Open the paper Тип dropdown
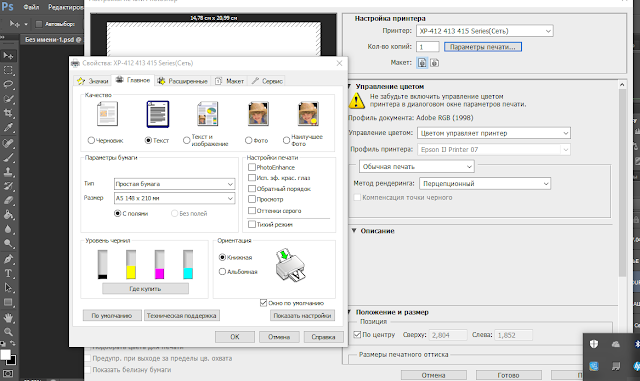This screenshot has height=381, width=640. (174, 184)
